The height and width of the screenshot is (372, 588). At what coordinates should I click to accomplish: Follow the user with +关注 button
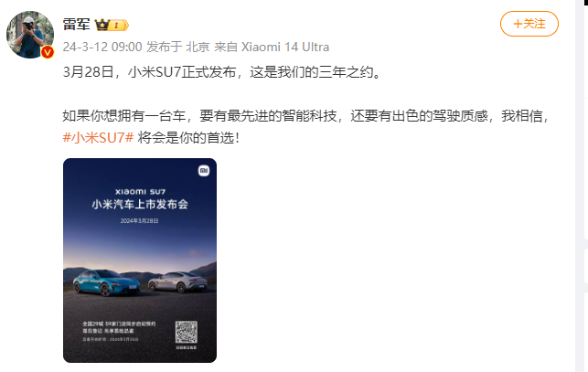pos(529,24)
